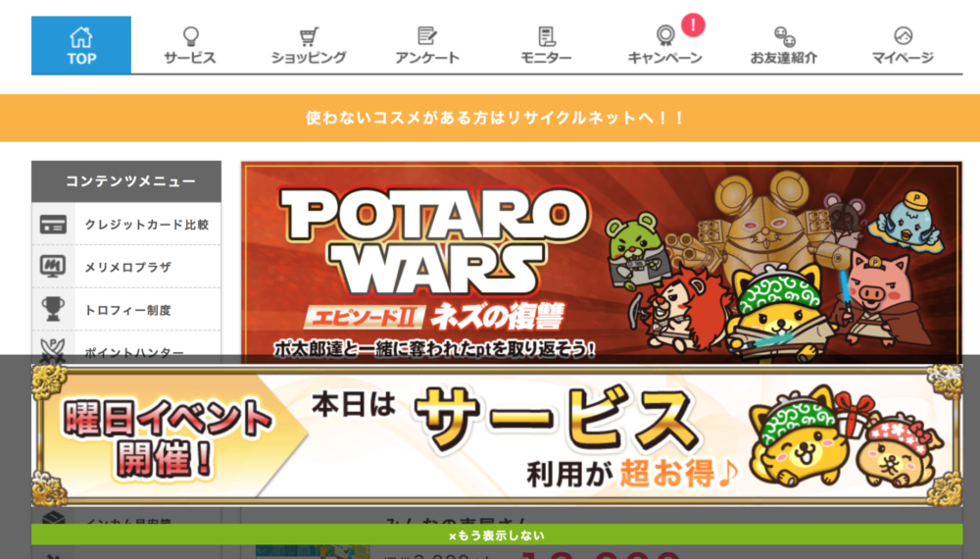
Task: Open the red notification badge on キャンペーン
Action: (693, 25)
